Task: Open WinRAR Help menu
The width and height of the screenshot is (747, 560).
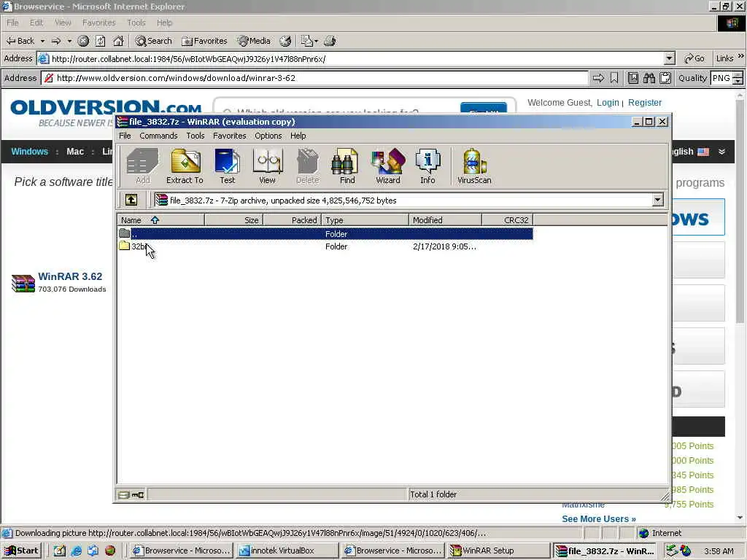Action: pyautogui.click(x=298, y=136)
